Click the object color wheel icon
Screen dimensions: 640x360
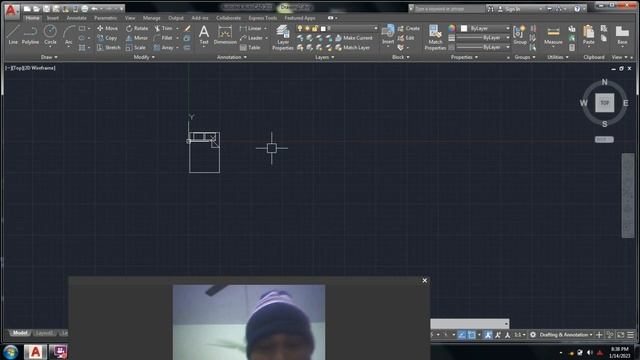(x=451, y=28)
